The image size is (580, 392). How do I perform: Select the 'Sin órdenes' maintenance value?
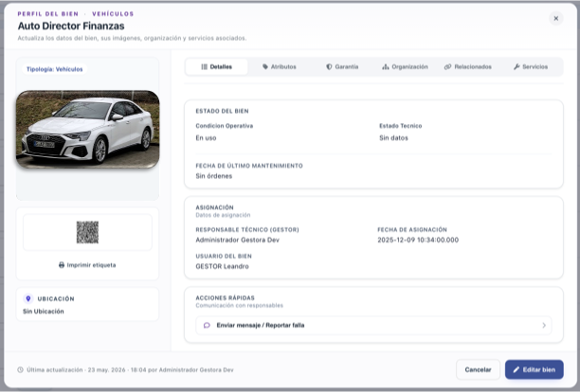(x=214, y=176)
